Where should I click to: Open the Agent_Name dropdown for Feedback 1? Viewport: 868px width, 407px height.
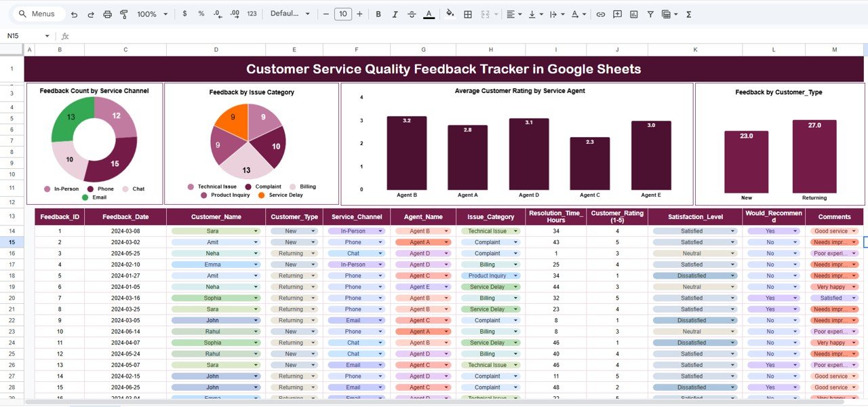445,231
